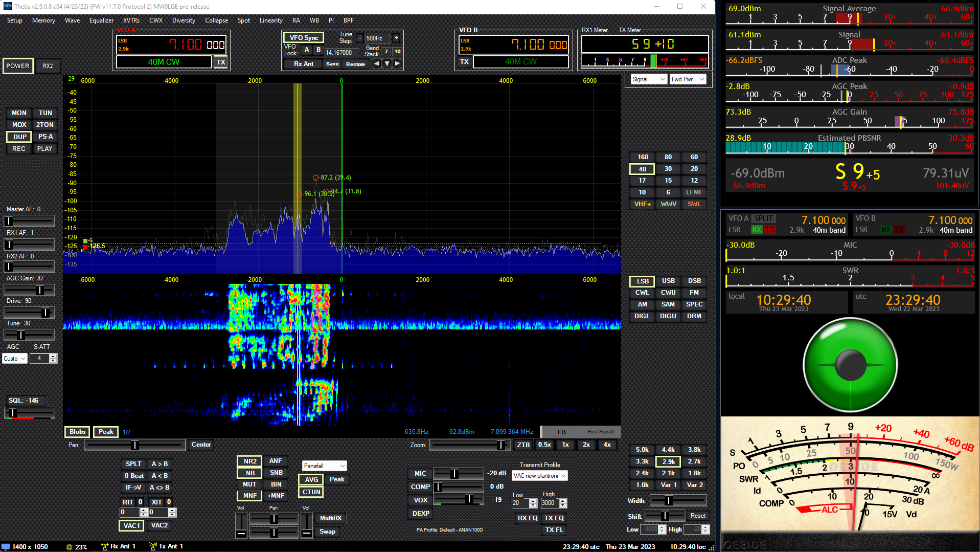Click the left arrow beside Band Stack controls
Image resolution: width=980 pixels, height=552 pixels.
point(377,63)
